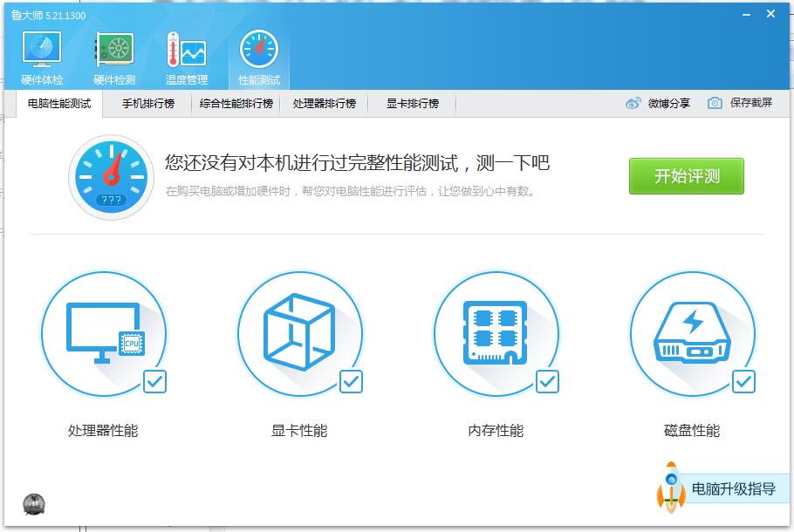Uncheck the 显卡性能 checkbox
Image resolution: width=794 pixels, height=532 pixels.
tap(351, 382)
